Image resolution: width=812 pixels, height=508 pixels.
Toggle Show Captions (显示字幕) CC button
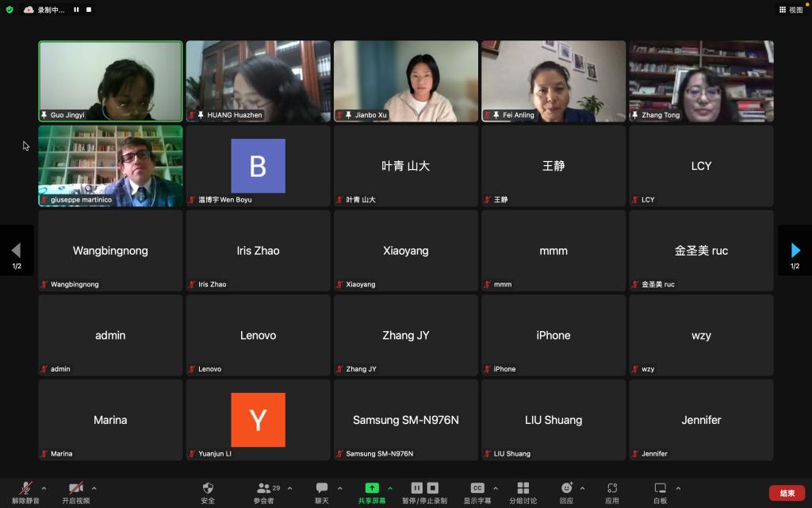click(477, 488)
